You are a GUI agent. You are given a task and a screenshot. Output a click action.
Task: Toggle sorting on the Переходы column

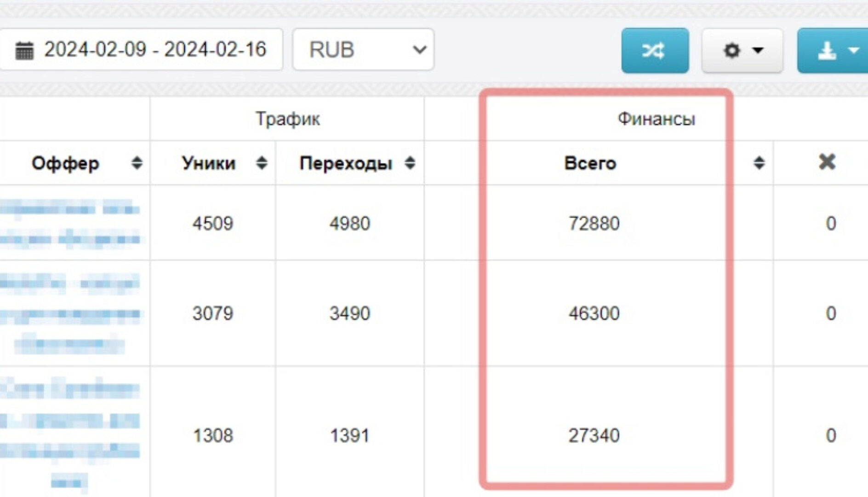click(x=409, y=162)
